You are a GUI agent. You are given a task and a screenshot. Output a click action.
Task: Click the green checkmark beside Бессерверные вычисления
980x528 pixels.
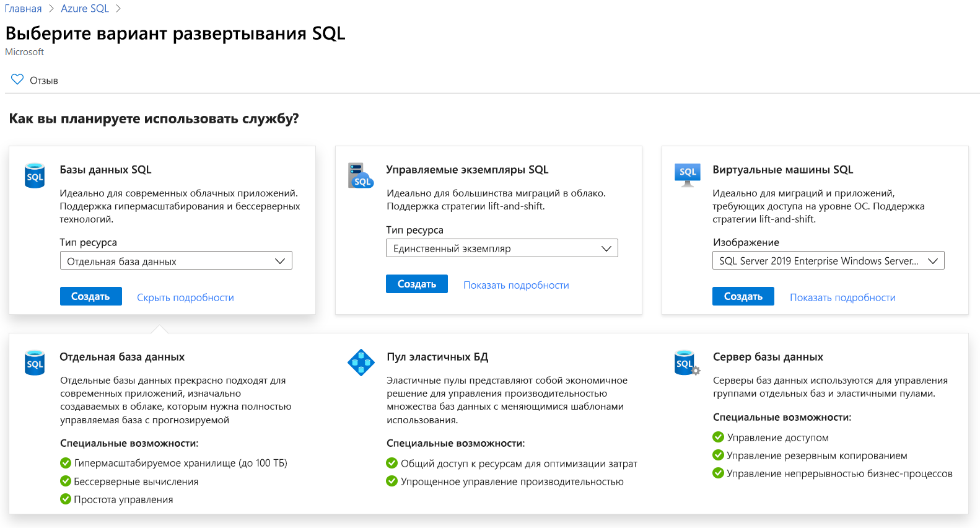coord(66,481)
